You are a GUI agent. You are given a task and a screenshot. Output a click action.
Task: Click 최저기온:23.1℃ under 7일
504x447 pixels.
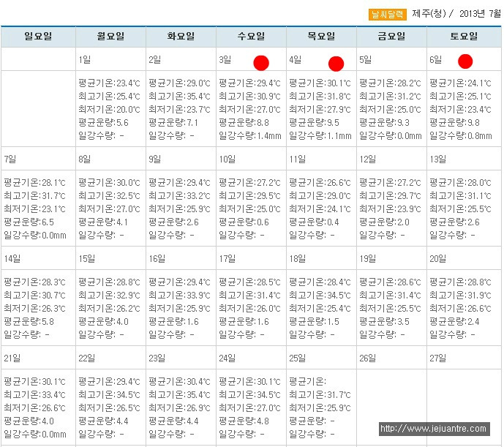tap(34, 209)
